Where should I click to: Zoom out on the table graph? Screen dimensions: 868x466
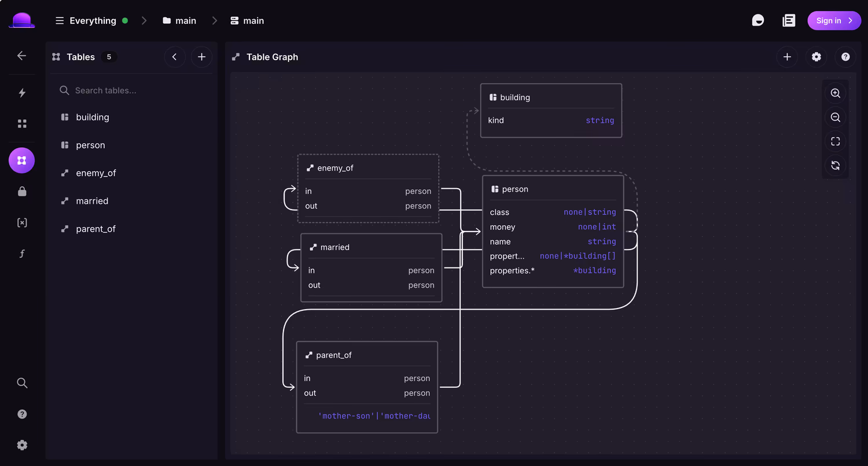[836, 118]
